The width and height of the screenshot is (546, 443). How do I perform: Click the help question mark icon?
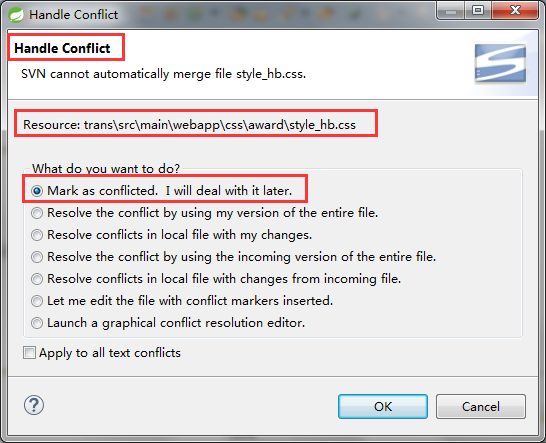click(34, 405)
